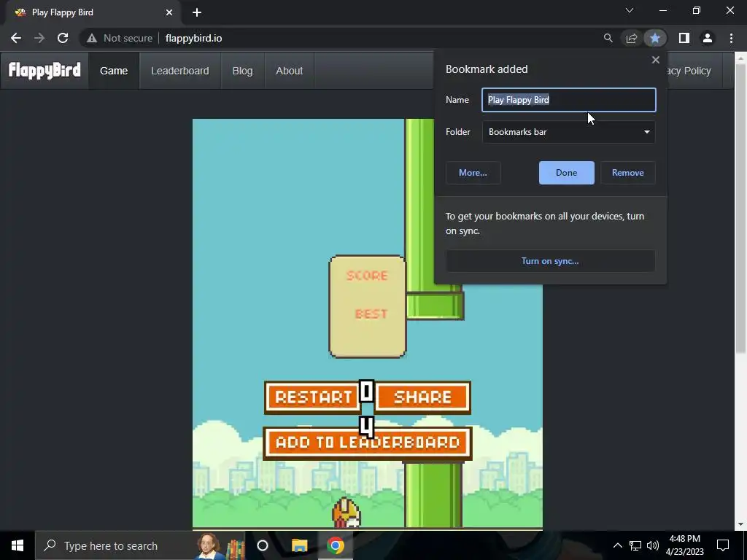
Task: Confirm bookmark with Done button
Action: pos(566,173)
